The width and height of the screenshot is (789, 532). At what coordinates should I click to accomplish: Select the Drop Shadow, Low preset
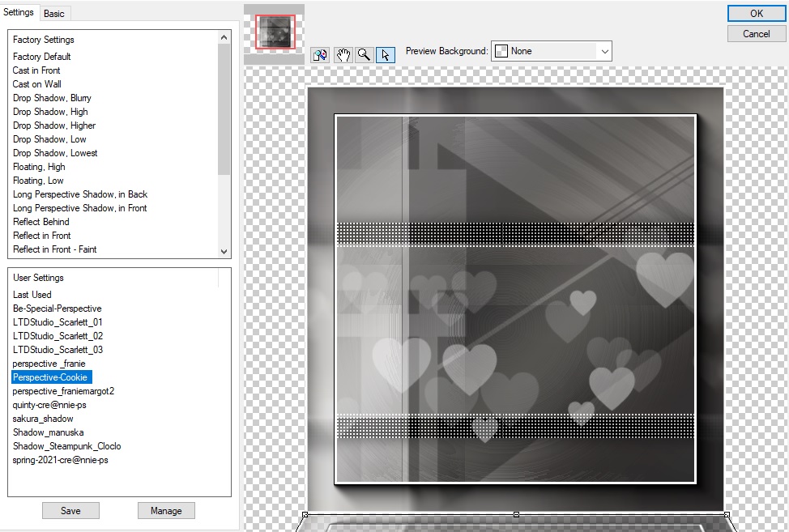pos(49,139)
